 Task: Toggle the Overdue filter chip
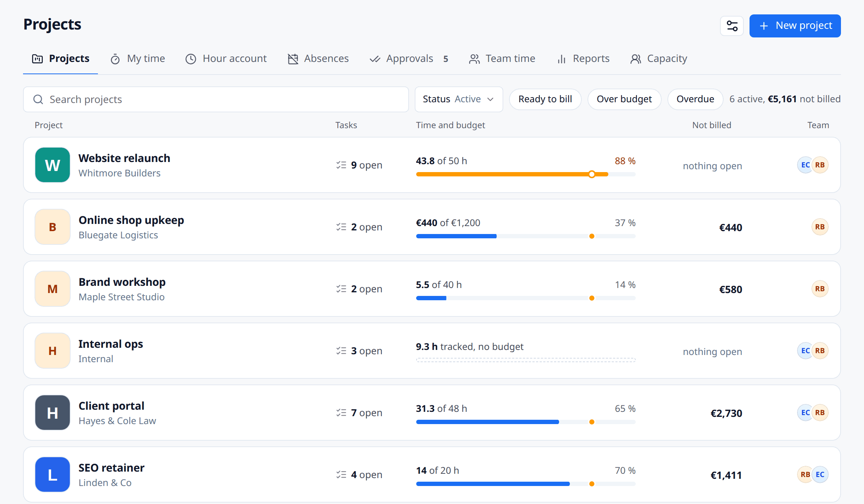695,99
